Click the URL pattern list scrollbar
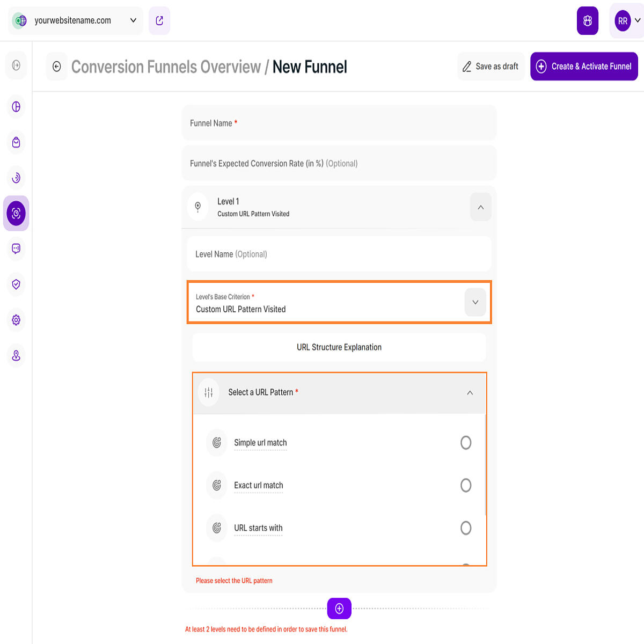Image resolution: width=644 pixels, height=644 pixels. click(x=486, y=465)
